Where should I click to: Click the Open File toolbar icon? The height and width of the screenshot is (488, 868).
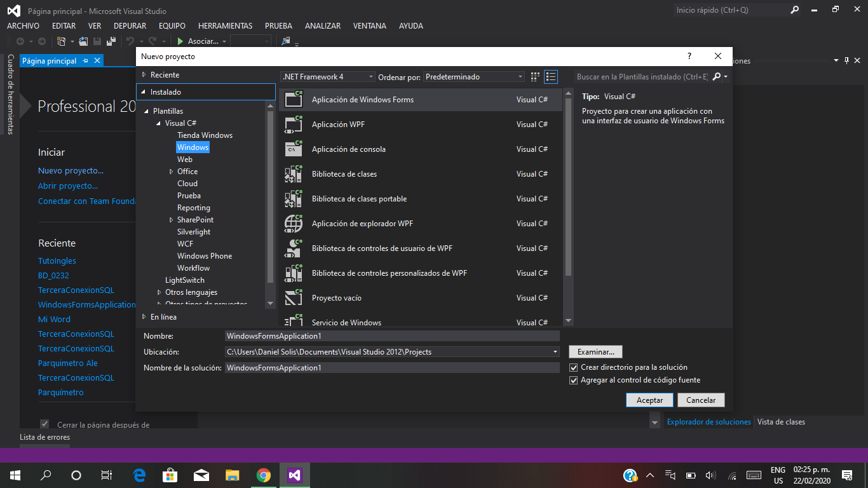pyautogui.click(x=83, y=41)
